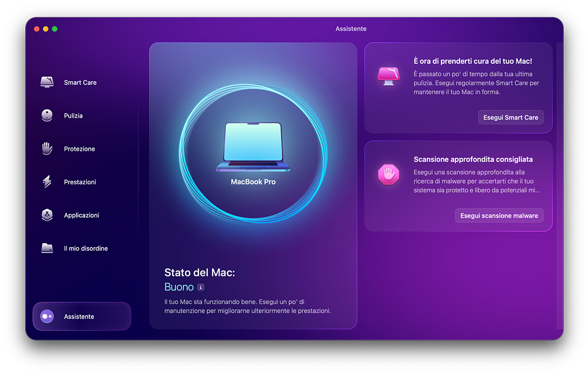Select Il mio disordine in the sidebar
The width and height of the screenshot is (588, 373).
click(82, 249)
